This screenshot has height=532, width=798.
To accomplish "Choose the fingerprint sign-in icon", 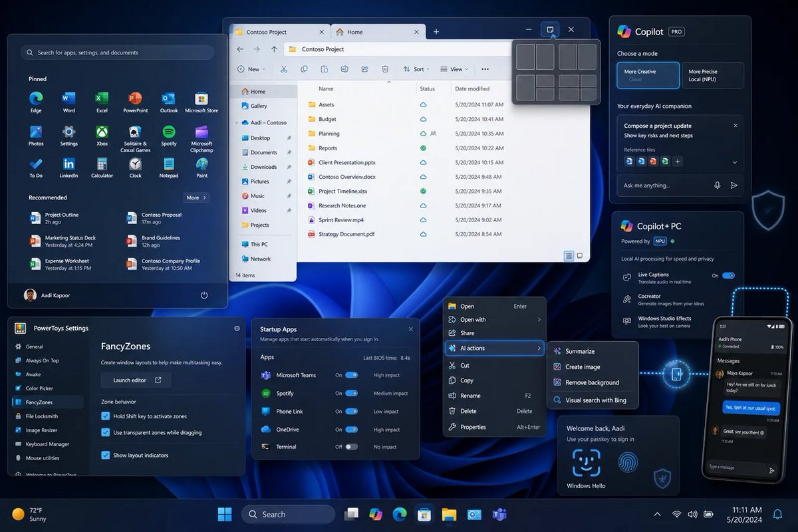I will pos(628,462).
